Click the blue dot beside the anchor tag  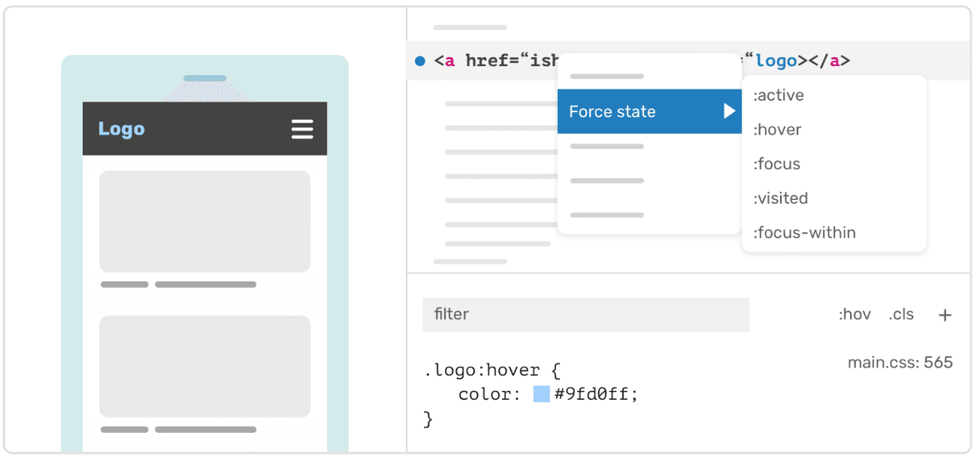click(x=420, y=61)
